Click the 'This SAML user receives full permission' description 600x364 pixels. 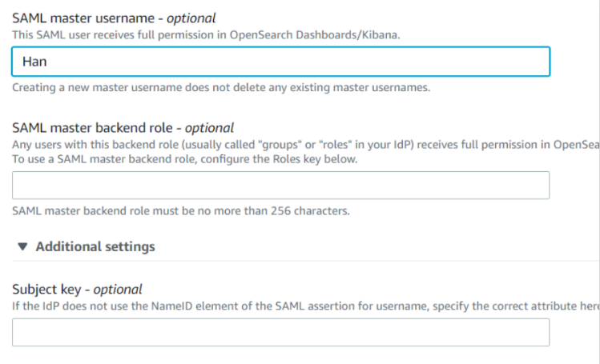pos(206,34)
